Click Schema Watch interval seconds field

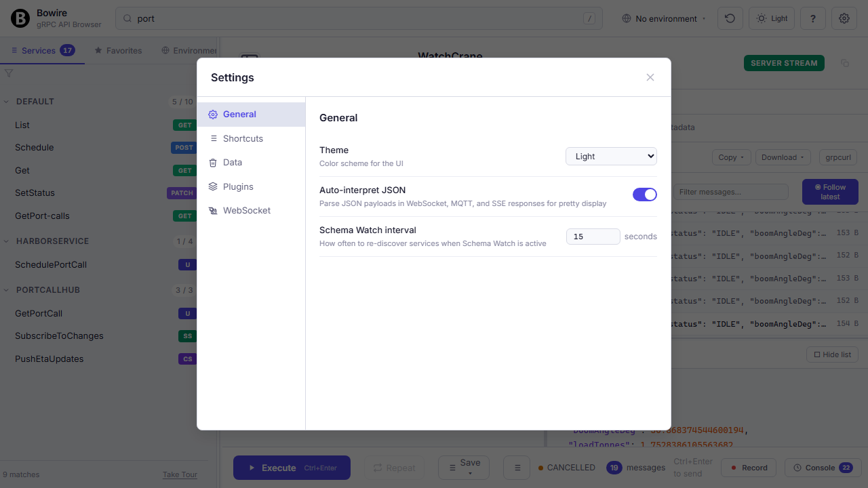(x=593, y=237)
